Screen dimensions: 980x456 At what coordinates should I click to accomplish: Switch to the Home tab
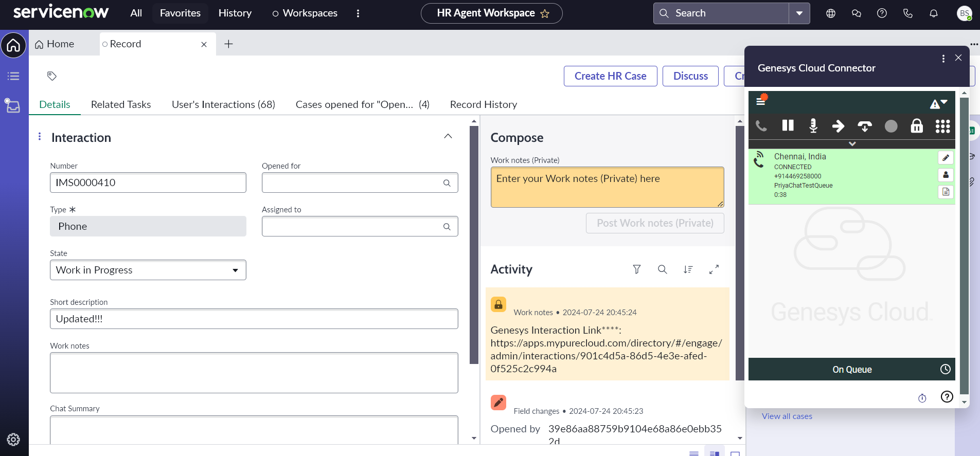tap(55, 44)
